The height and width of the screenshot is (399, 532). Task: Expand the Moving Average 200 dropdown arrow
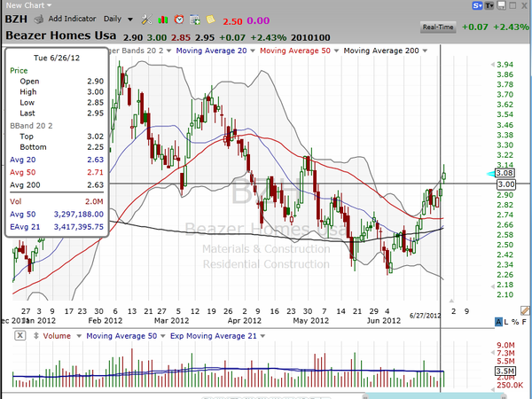coord(425,51)
